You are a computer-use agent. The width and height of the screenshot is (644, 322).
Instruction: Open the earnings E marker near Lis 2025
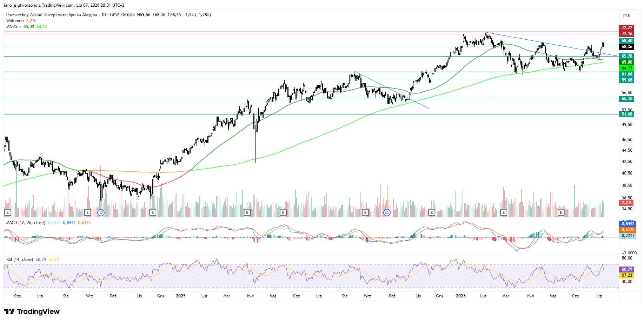click(432, 212)
